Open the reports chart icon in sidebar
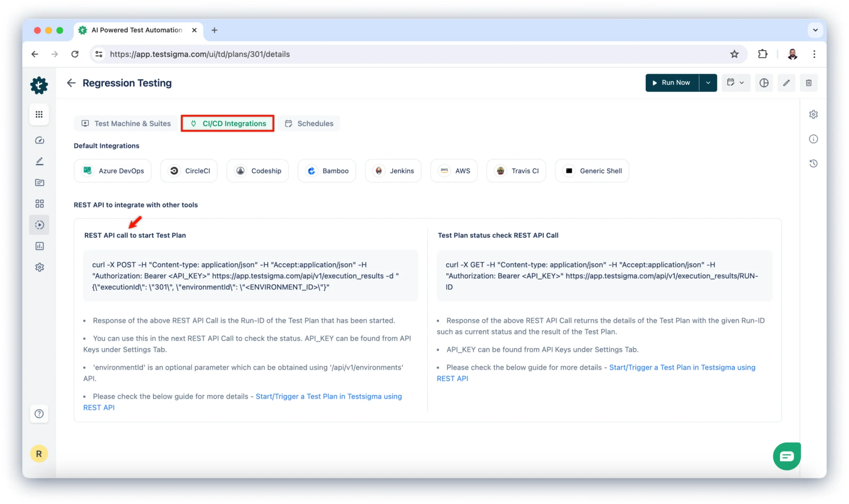Image resolution: width=849 pixels, height=504 pixels. 39,246
